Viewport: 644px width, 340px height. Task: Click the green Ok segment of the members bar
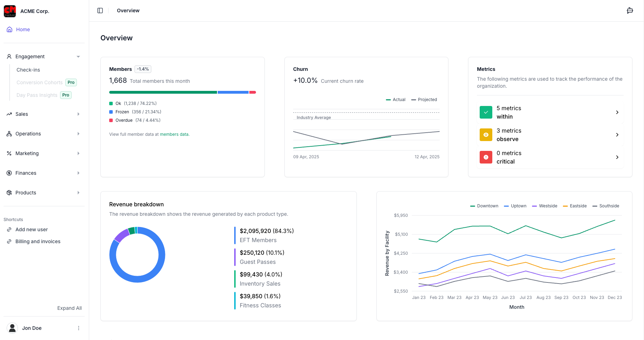pos(163,92)
